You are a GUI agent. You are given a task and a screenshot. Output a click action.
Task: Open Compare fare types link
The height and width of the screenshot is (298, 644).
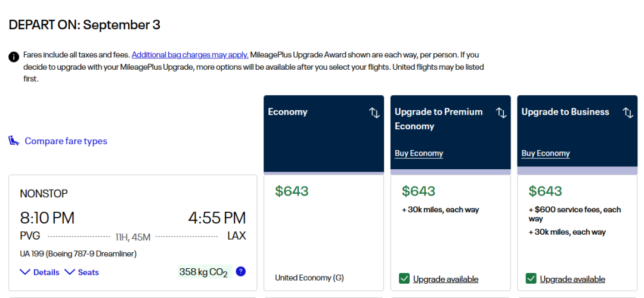(x=66, y=141)
